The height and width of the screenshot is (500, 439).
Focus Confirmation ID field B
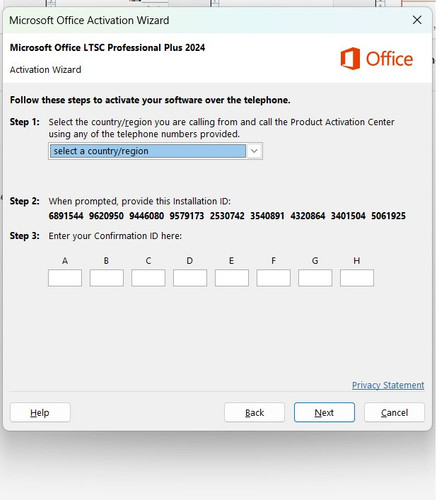coord(106,278)
